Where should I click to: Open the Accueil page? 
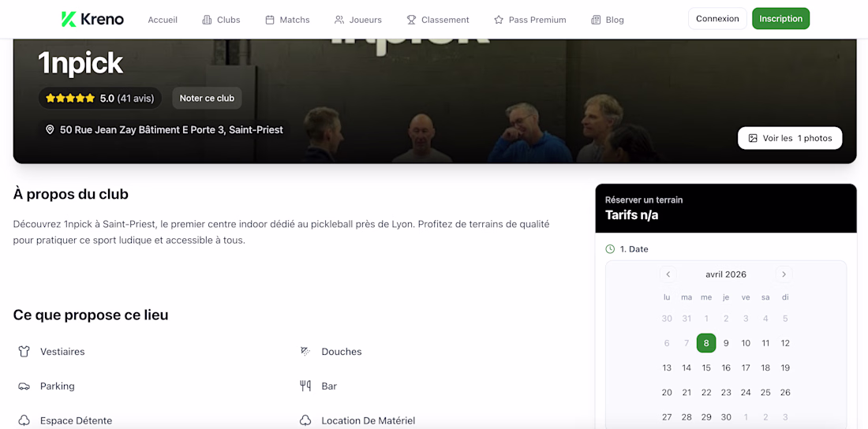click(163, 20)
